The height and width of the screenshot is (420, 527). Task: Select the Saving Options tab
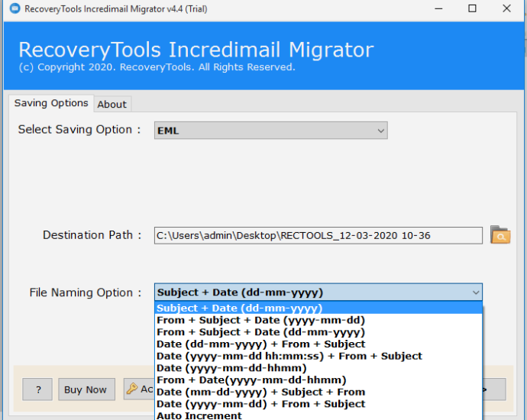[51, 103]
